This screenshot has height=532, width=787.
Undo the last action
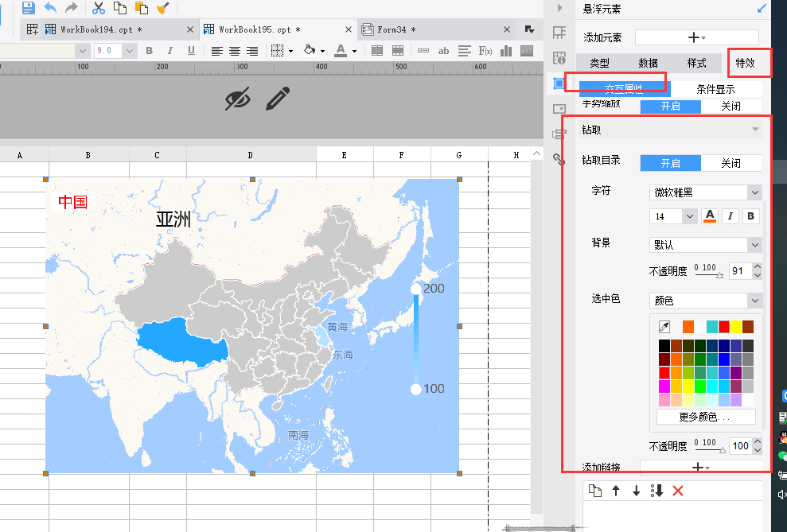point(50,7)
